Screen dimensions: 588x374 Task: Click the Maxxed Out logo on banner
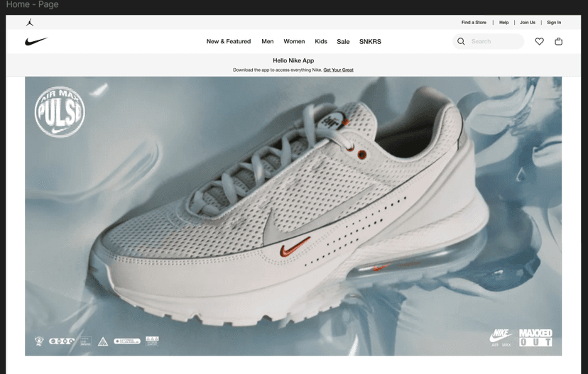[535, 337]
